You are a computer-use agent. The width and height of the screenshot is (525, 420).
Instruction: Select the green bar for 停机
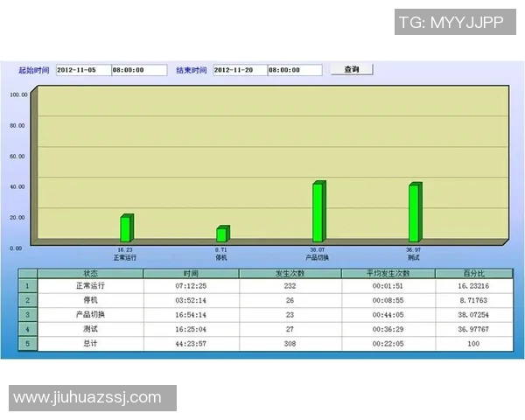(222, 234)
